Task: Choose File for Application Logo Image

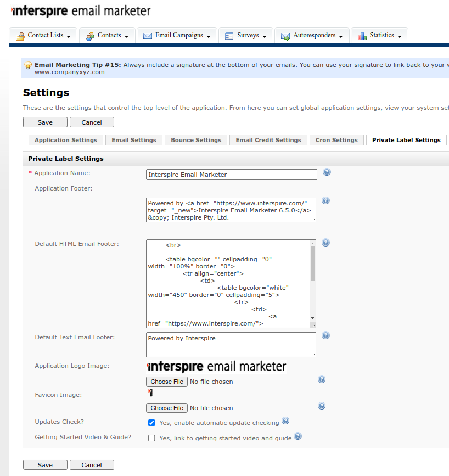Action: [x=167, y=382]
